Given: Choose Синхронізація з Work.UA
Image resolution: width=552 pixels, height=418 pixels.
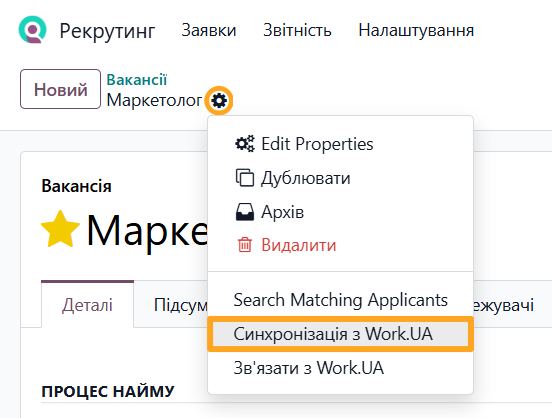Looking at the screenshot, I should (340, 334).
